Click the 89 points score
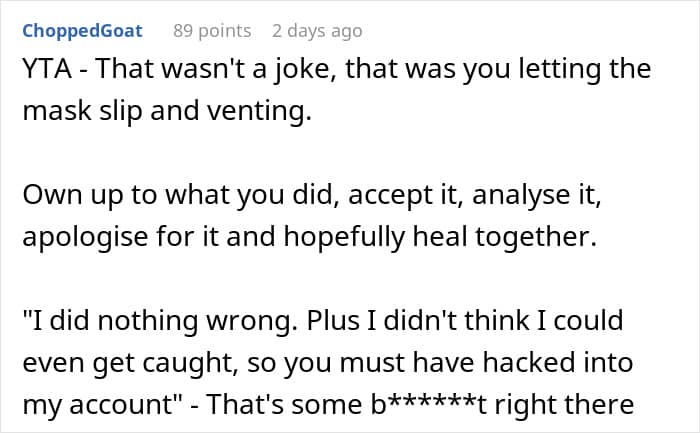700x433 pixels. (x=211, y=31)
